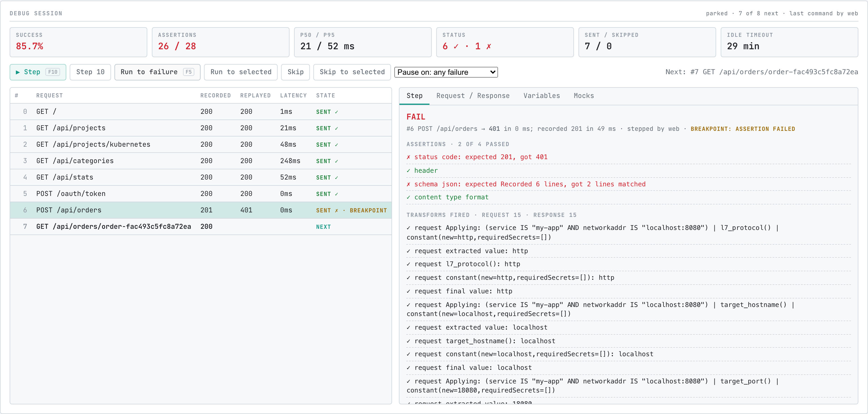868x414 pixels.
Task: Click the BREAKPOINT label in row 6
Action: pyautogui.click(x=368, y=210)
